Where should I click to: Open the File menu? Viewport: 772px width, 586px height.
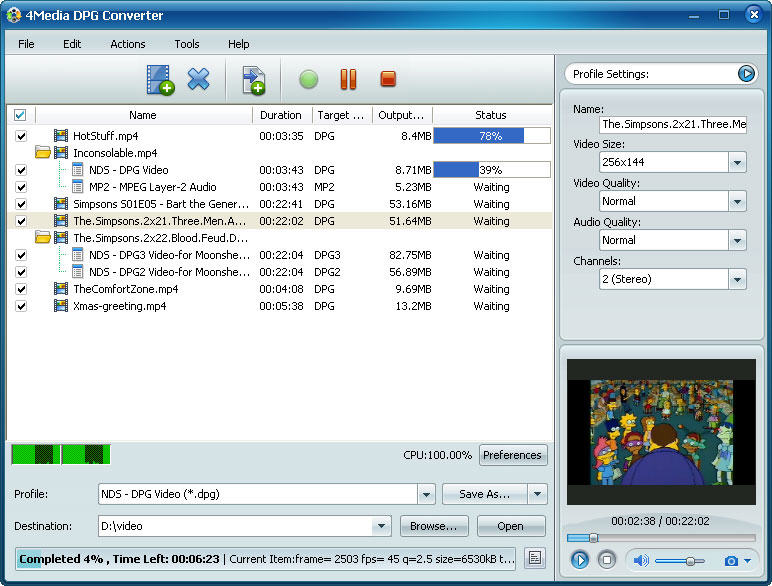26,44
